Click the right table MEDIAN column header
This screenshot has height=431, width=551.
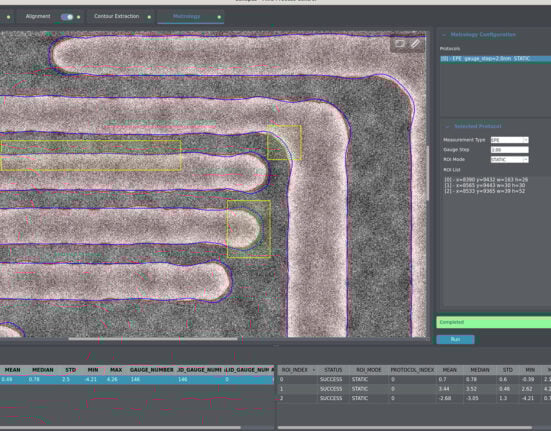(x=480, y=370)
